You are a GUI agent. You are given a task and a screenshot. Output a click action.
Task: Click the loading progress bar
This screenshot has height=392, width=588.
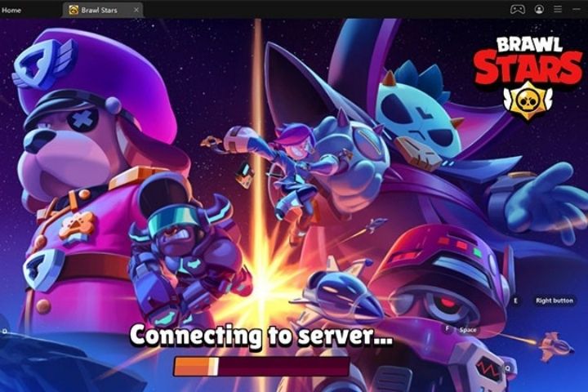[261, 367]
